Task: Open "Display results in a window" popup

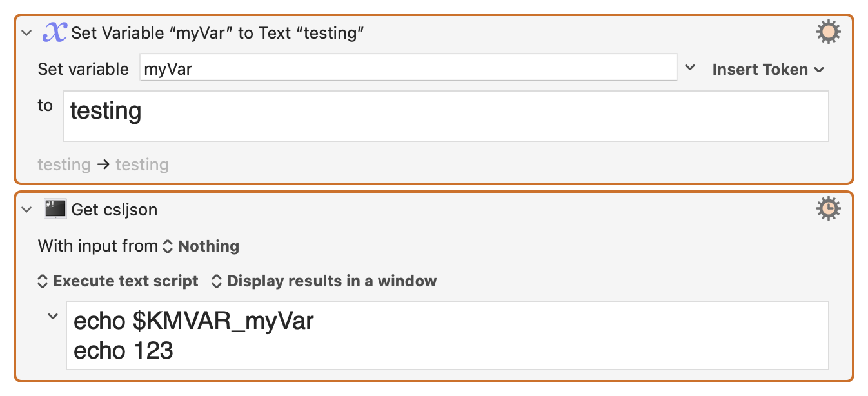Action: point(324,281)
